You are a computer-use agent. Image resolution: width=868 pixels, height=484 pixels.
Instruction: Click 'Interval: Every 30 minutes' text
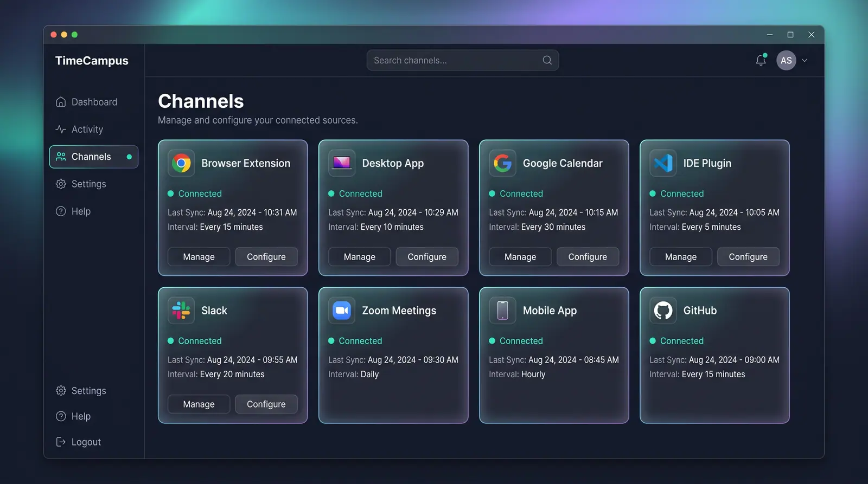point(537,227)
